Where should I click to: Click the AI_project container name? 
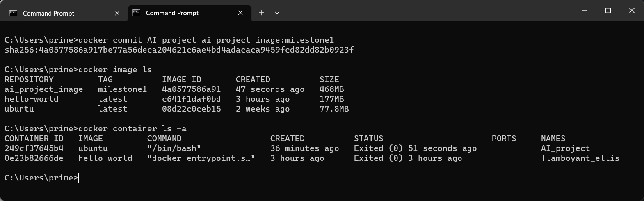[x=565, y=148]
